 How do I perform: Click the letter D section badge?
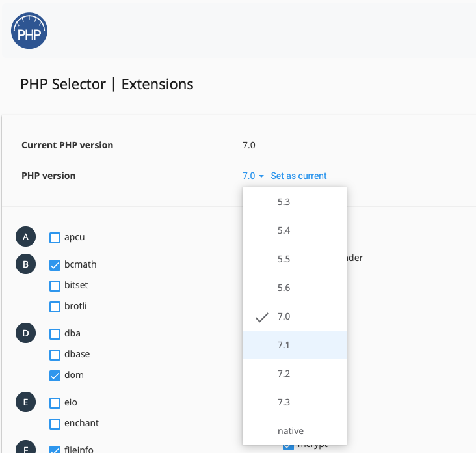coord(26,333)
